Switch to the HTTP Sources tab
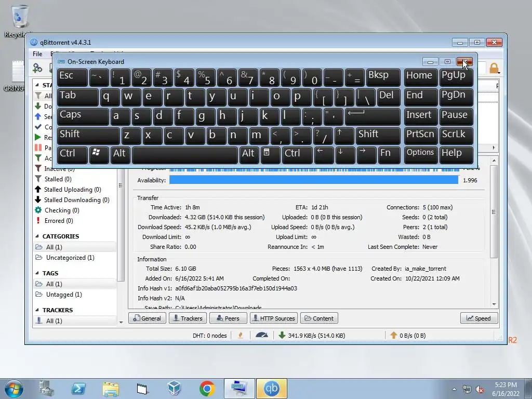The width and height of the screenshot is (532, 399). tap(274, 318)
